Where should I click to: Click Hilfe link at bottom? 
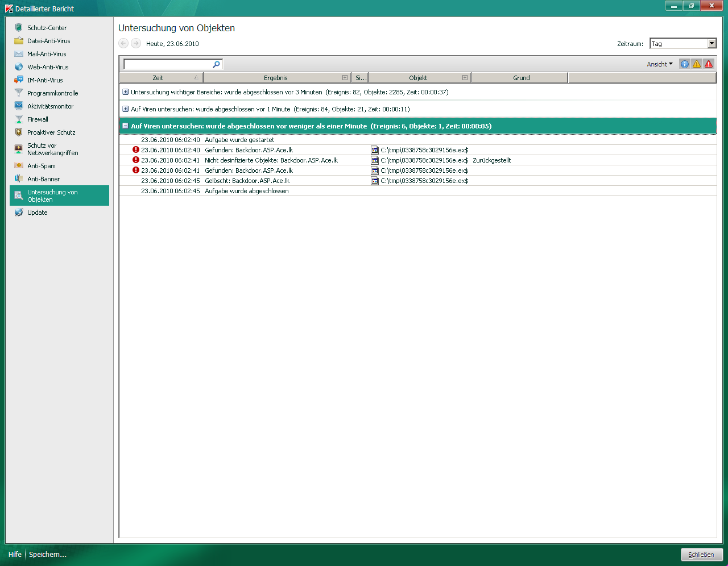click(x=15, y=555)
